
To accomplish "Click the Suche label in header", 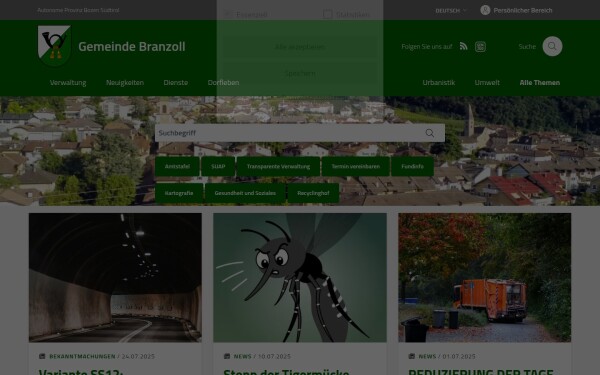I will [x=527, y=46].
